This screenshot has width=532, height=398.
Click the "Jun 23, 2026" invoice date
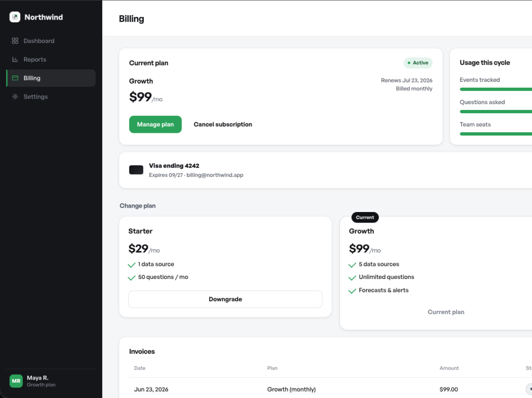tap(151, 389)
